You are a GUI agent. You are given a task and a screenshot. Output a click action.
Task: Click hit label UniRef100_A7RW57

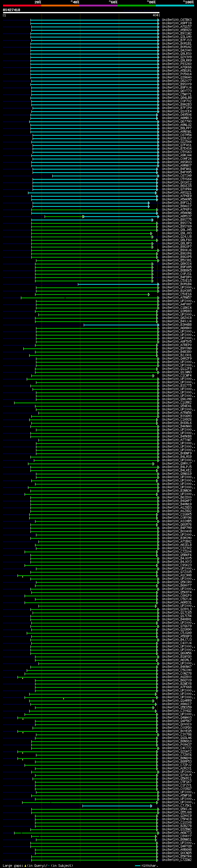(x=177, y=297)
